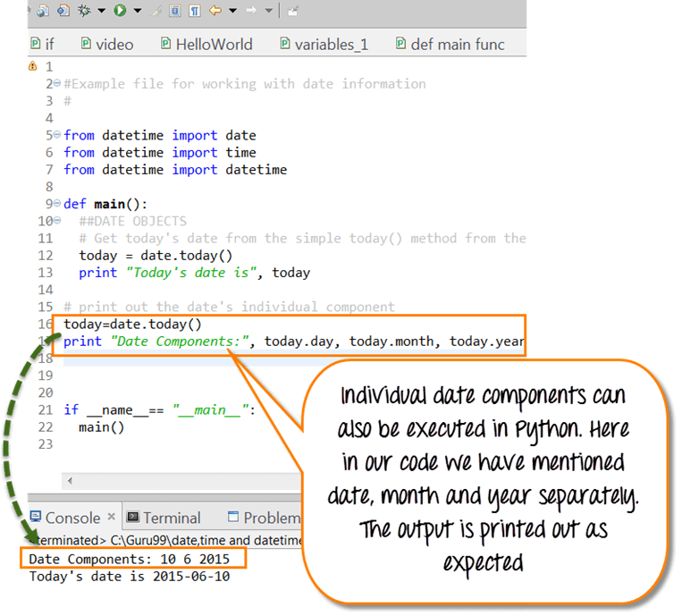Click line number 23 in the gutter

coord(46,444)
